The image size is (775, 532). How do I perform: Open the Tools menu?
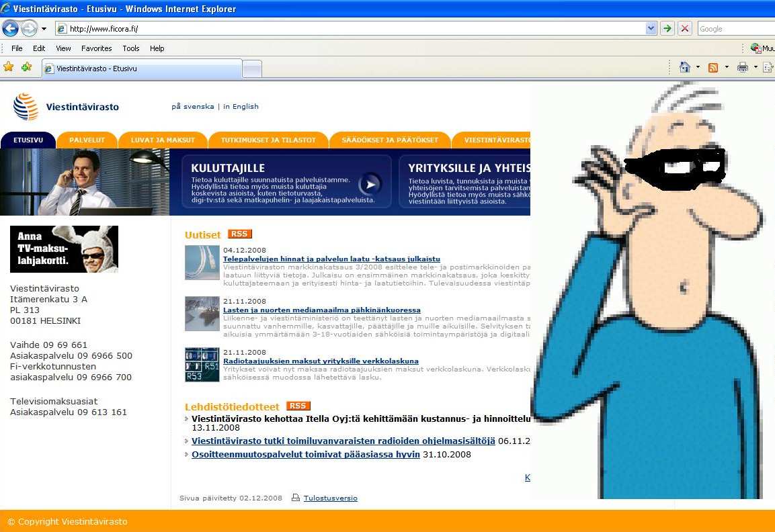tap(131, 48)
